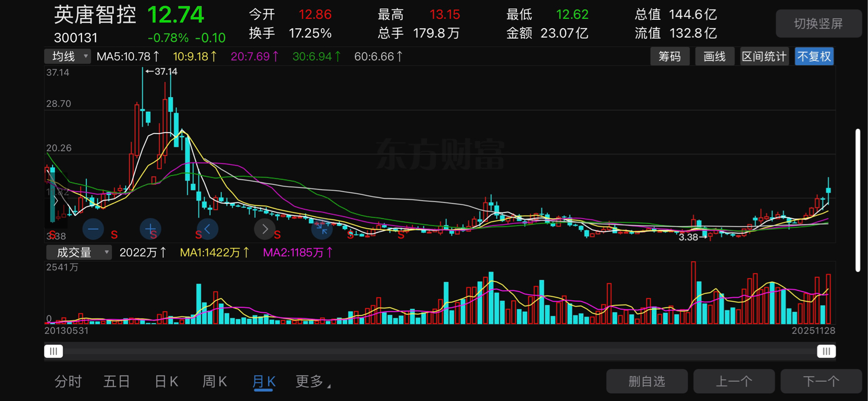The width and height of the screenshot is (868, 401).
Task: Tap the 30:6.94 moving average value
Action: pyautogui.click(x=316, y=56)
